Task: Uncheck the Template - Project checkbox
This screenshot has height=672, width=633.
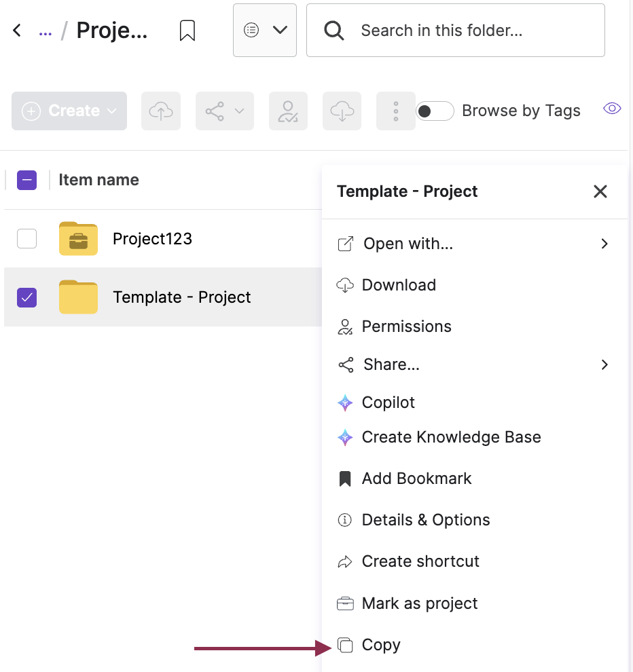Action: point(26,297)
